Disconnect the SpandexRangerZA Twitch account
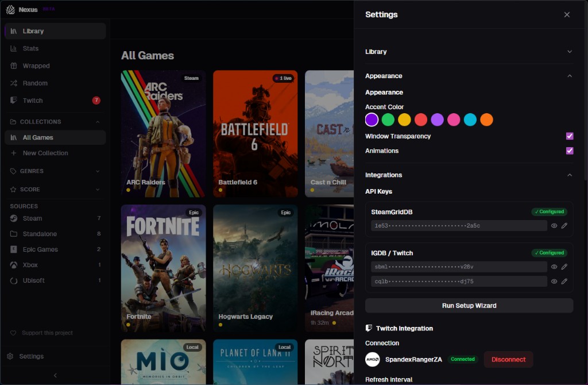This screenshot has height=385, width=588. [x=508, y=359]
